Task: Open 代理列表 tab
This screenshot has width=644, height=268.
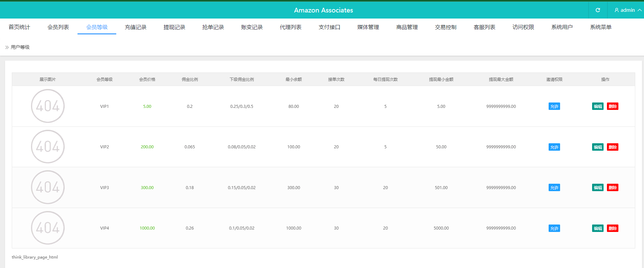Action: tap(290, 27)
